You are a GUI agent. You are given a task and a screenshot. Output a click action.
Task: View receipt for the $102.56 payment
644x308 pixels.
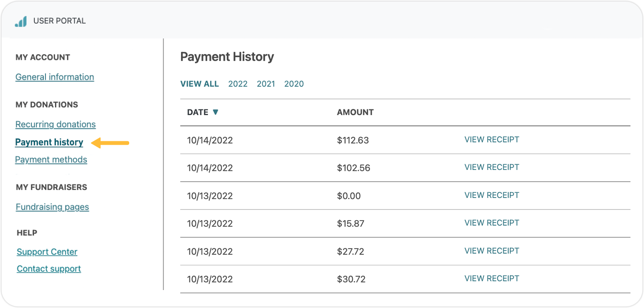click(492, 167)
